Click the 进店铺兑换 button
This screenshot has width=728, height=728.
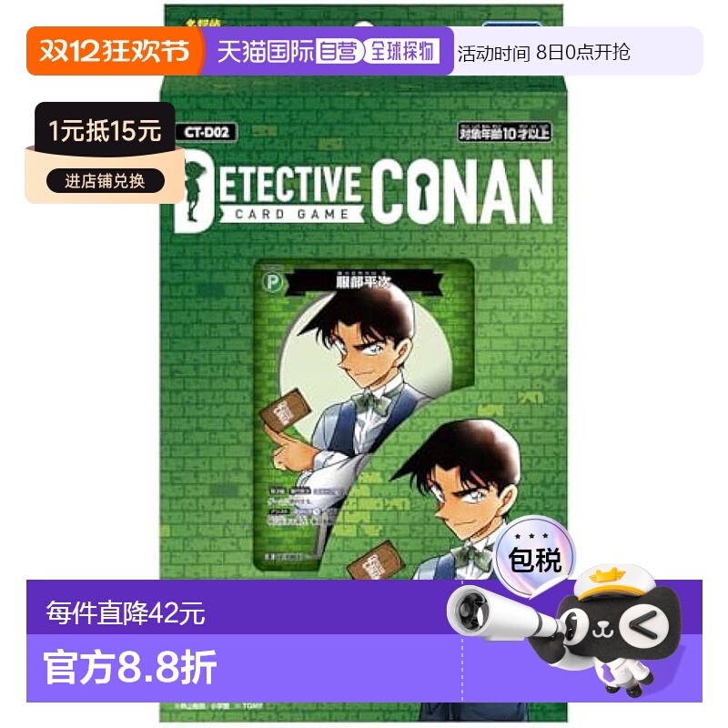coord(106,180)
